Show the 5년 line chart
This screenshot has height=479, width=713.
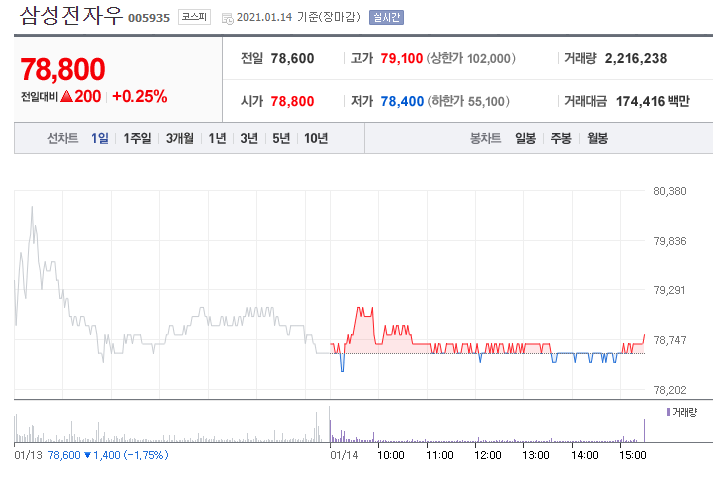point(281,138)
